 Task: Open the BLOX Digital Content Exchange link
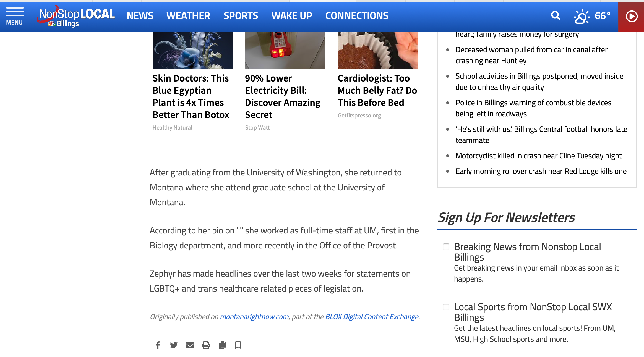(372, 317)
